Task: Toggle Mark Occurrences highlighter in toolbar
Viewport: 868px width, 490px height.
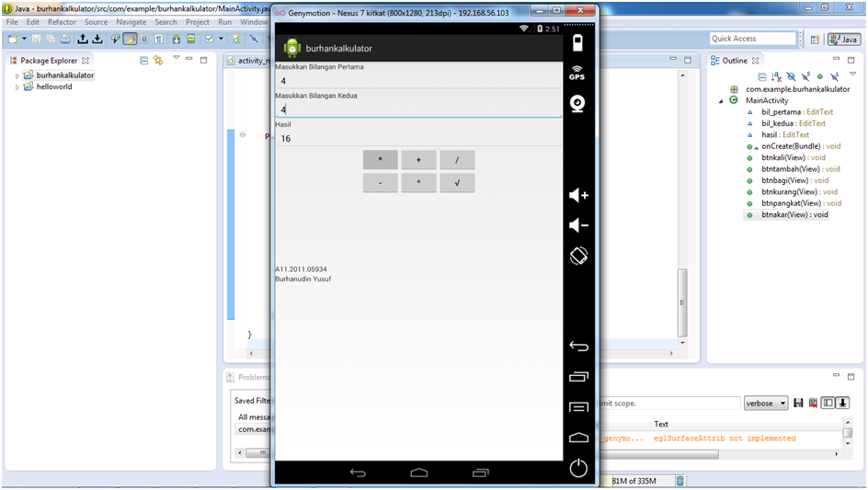Action: tap(130, 39)
